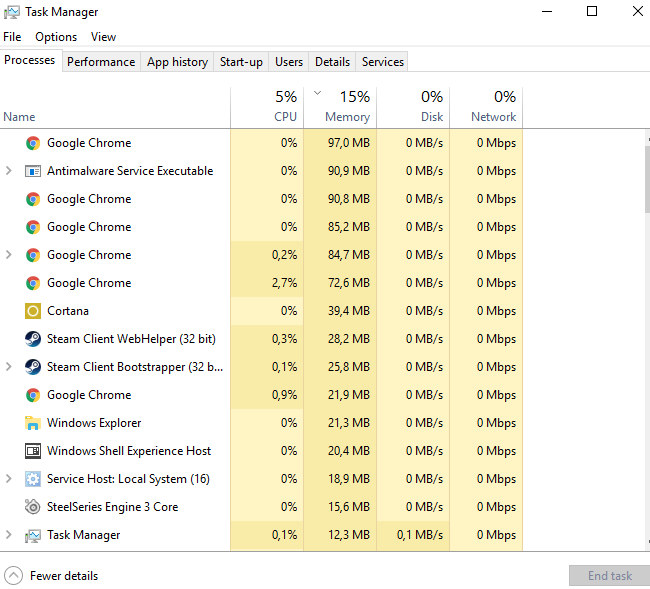650x589 pixels.
Task: Click the Service Host: Local System gear icon
Action: coord(33,479)
